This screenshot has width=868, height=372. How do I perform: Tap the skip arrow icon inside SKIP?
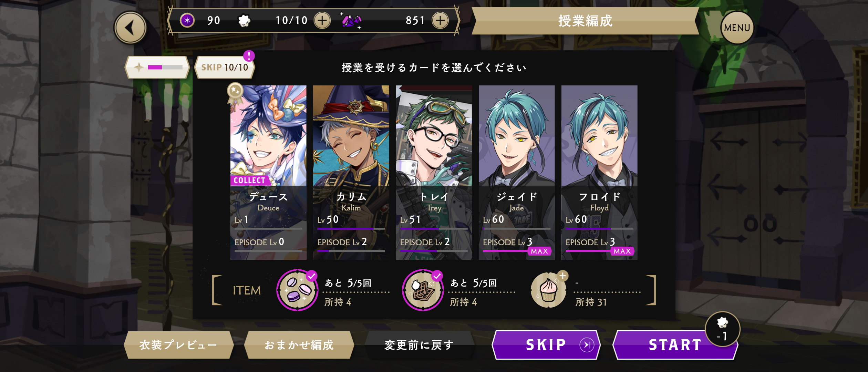[587, 345]
